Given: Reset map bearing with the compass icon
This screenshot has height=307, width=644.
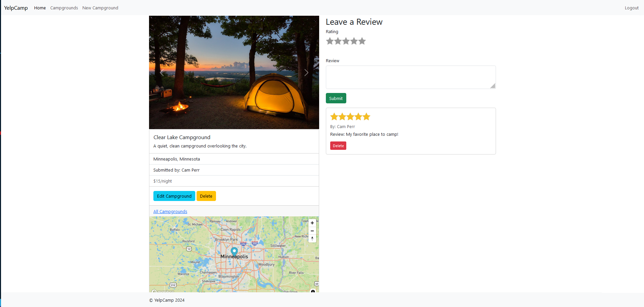Looking at the screenshot, I should (312, 238).
